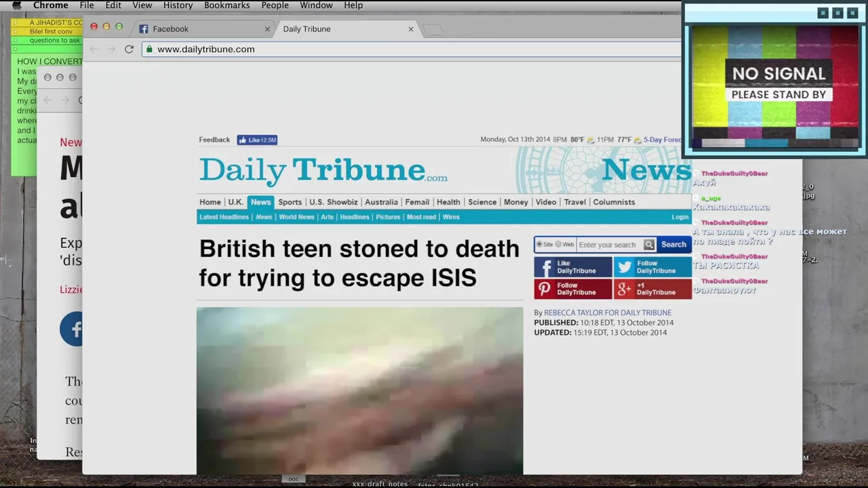The height and width of the screenshot is (488, 868).
Task: Open the Chrome application menu
Action: pyautogui.click(x=51, y=5)
